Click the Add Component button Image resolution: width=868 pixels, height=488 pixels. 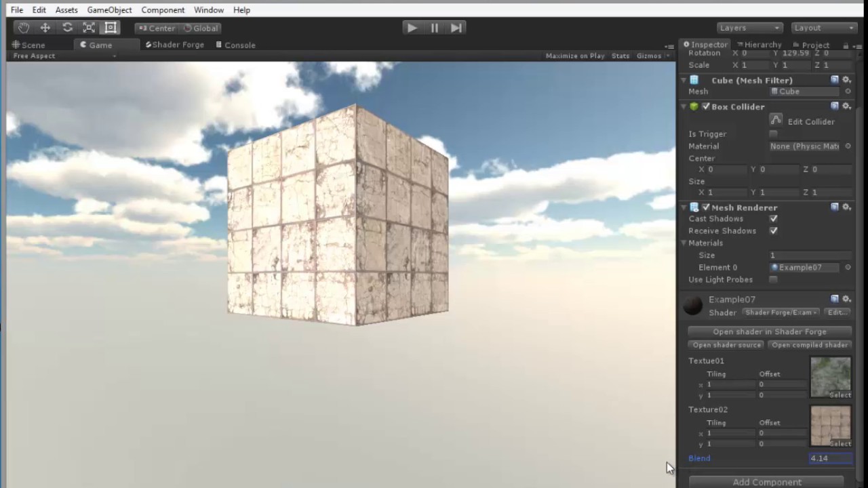[767, 481]
